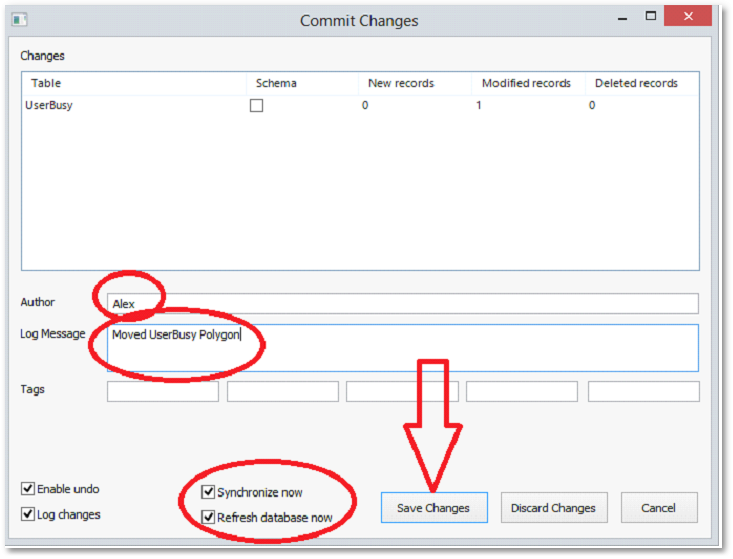Image resolution: width=733 pixels, height=559 pixels.
Task: Uncheck the Log changes checkbox
Action: (28, 514)
